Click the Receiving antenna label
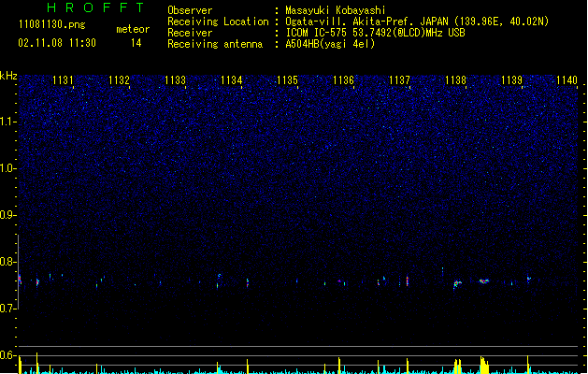The image size is (588, 374). click(215, 44)
